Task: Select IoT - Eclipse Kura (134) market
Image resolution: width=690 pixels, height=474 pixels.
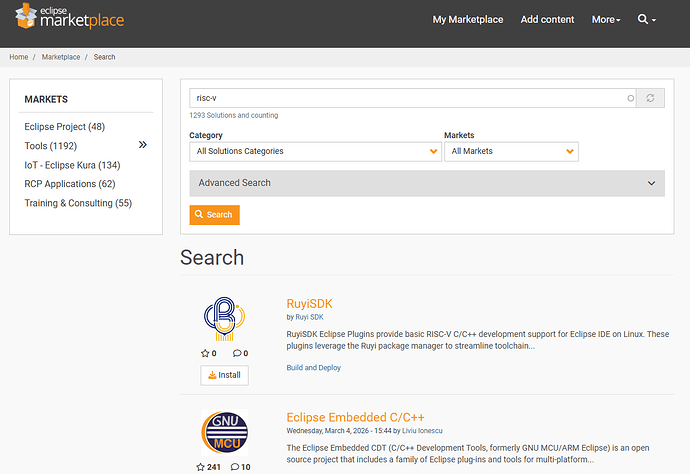Action: click(72, 165)
